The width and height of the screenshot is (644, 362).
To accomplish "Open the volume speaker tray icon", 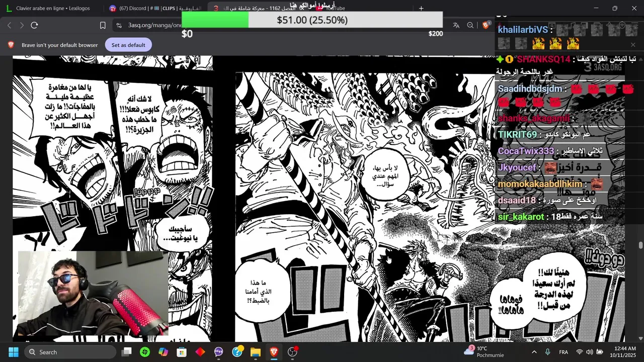I will click(x=589, y=352).
